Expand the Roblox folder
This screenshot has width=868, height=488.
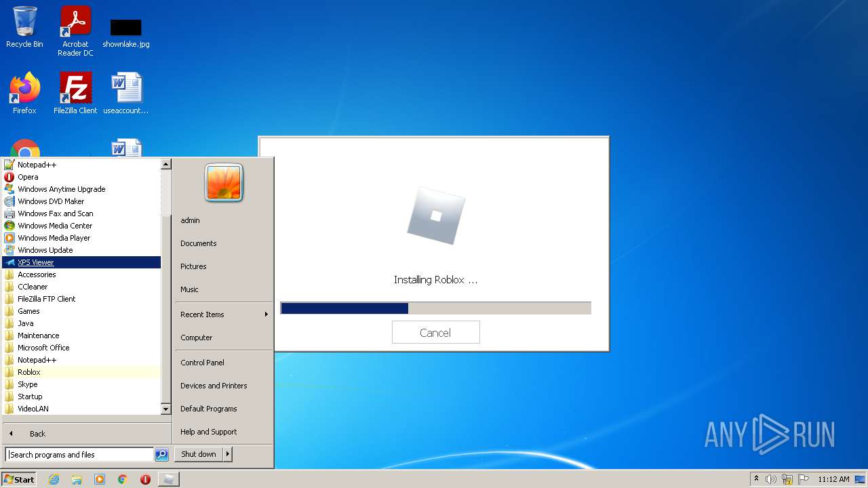pos(81,372)
